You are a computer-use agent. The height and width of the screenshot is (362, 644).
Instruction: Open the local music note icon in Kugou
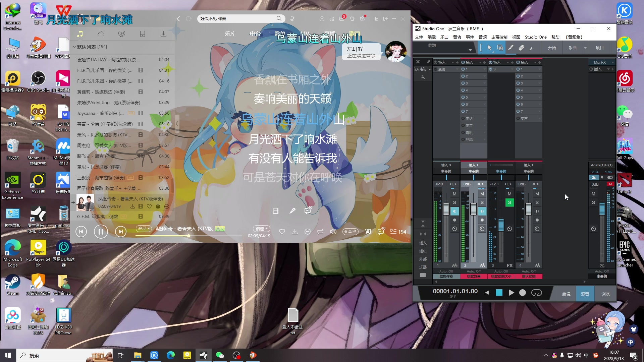80,34
